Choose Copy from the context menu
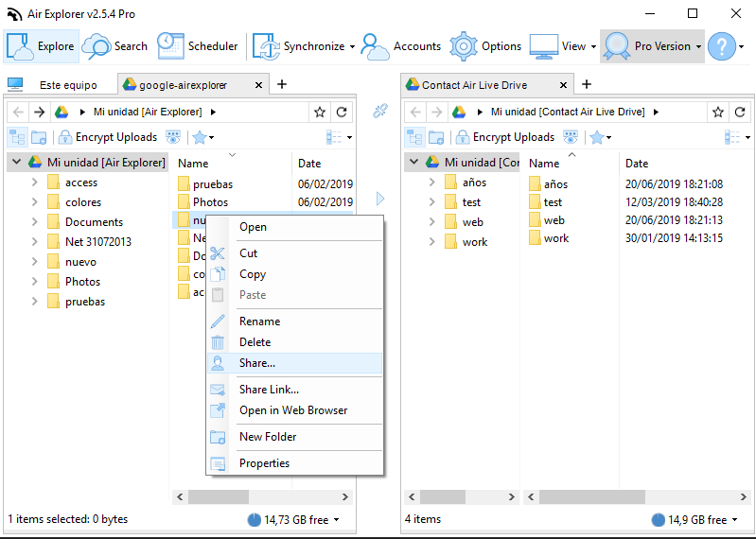The image size is (756, 539). tap(294, 274)
